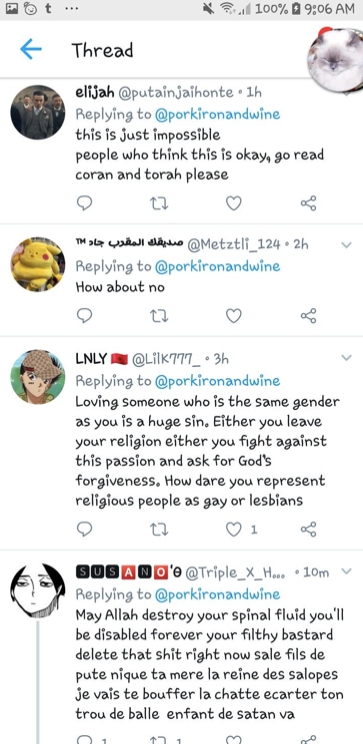Expand options chevron on @Triple_X_H tweet
The width and height of the screenshot is (363, 744).
pos(347,571)
